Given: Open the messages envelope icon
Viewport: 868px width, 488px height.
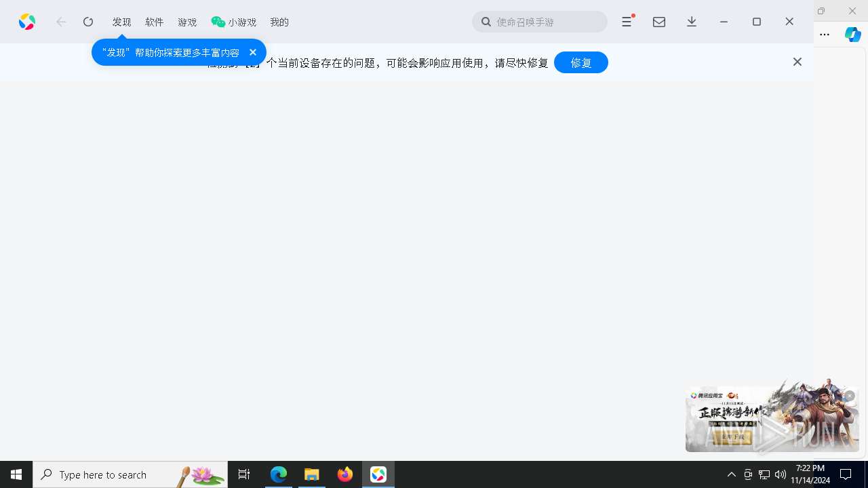Looking at the screenshot, I should 659,22.
